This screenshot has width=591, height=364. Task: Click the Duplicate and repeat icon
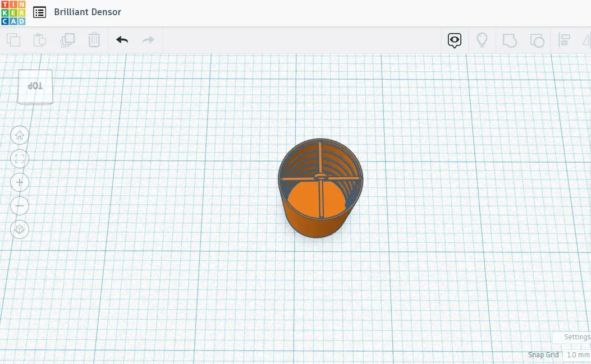tap(67, 40)
